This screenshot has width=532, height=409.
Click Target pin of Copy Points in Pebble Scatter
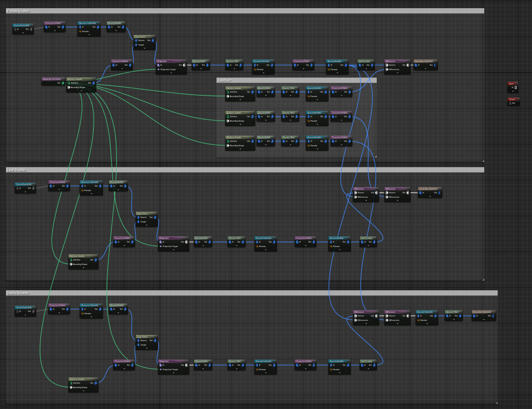136,45
